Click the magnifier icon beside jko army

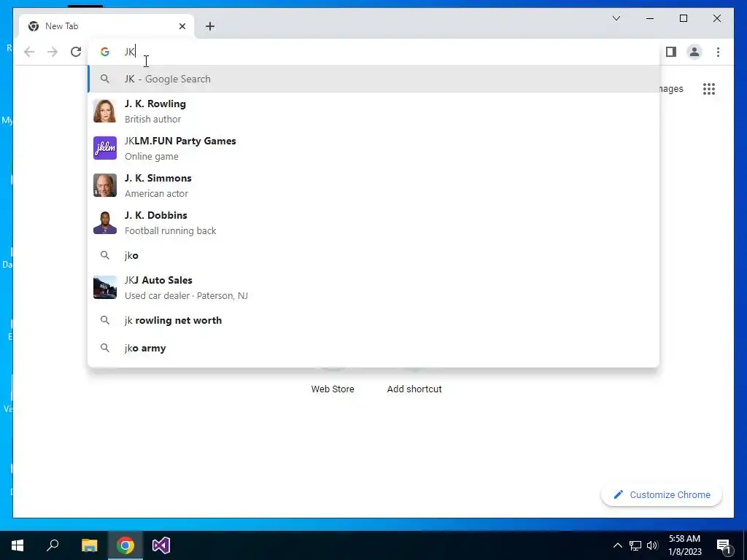[105, 348]
